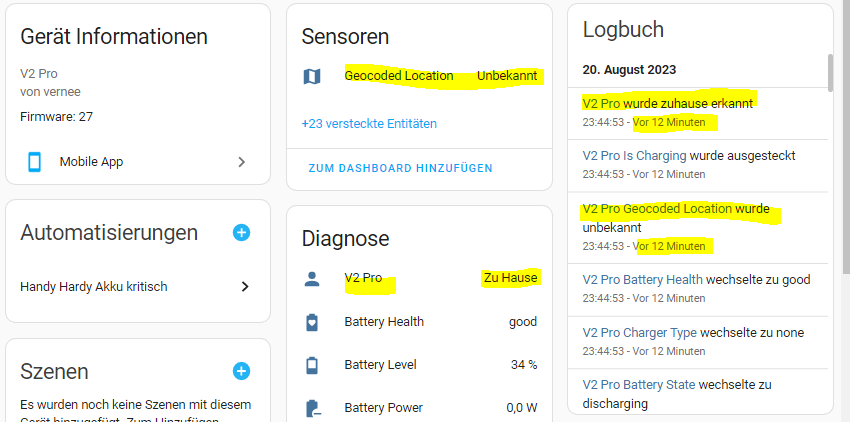Open Mobile App integration via chevron

tap(242, 162)
